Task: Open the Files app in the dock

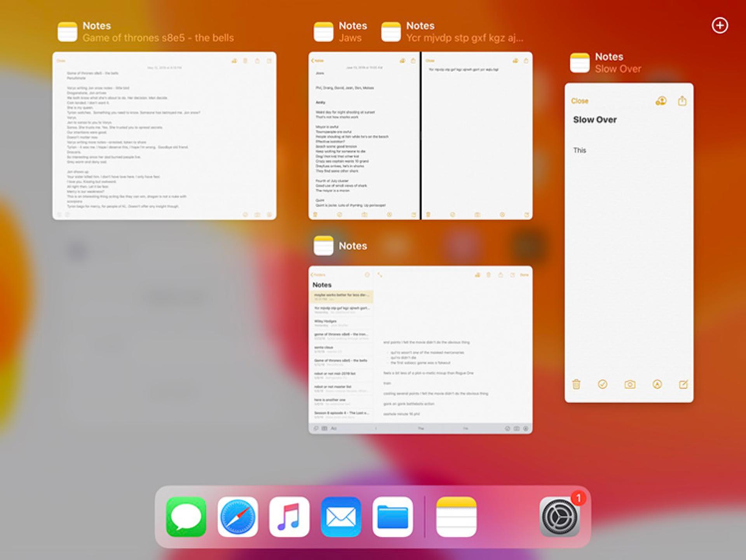Action: coord(392,517)
